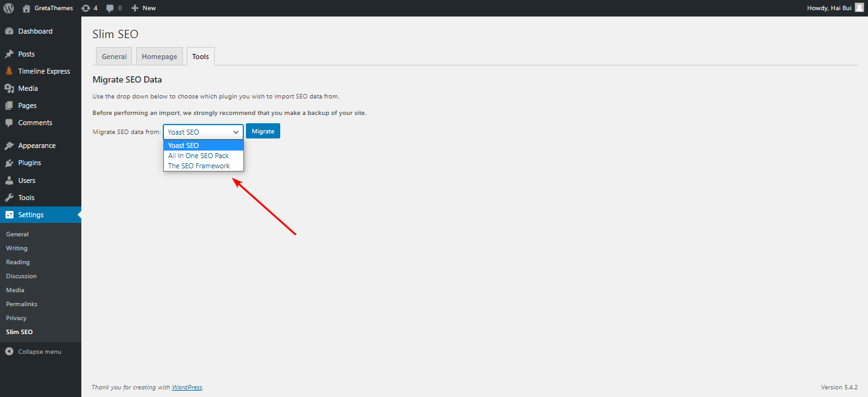Open the WordPress link in the footer
Screen dimensions: 868x397
[x=187, y=387]
